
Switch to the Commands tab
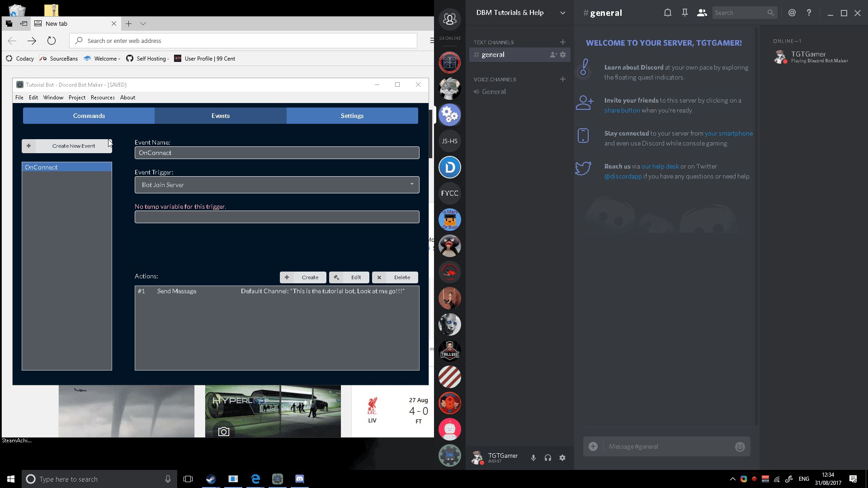pyautogui.click(x=89, y=116)
